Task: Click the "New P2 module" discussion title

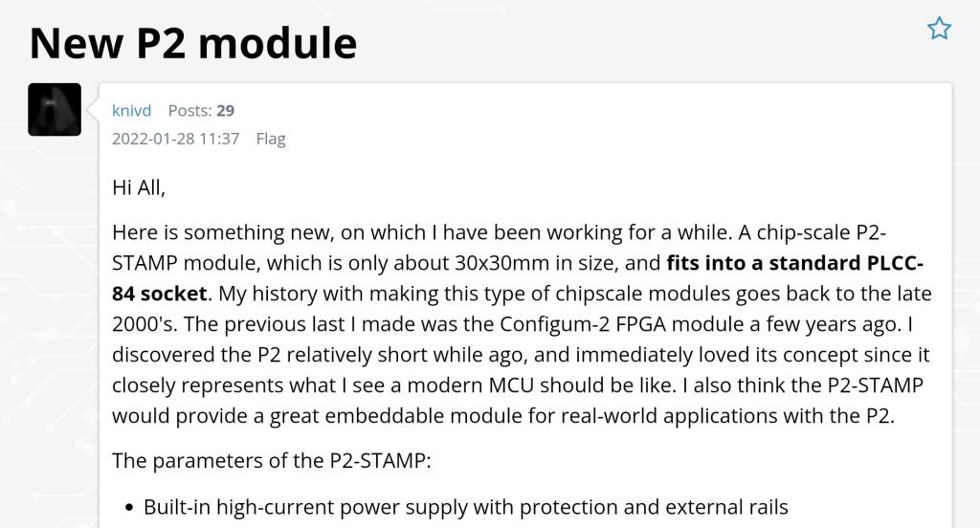Action: pos(193,42)
